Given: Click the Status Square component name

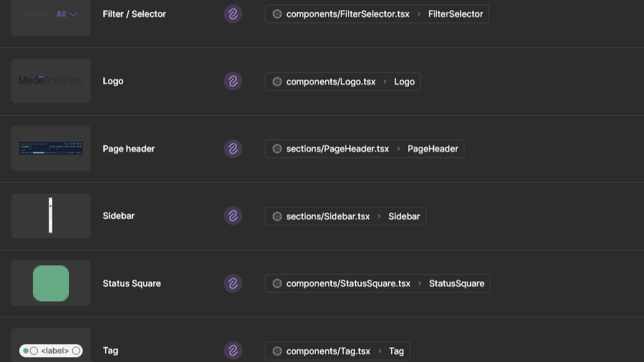Looking at the screenshot, I should [x=132, y=283].
